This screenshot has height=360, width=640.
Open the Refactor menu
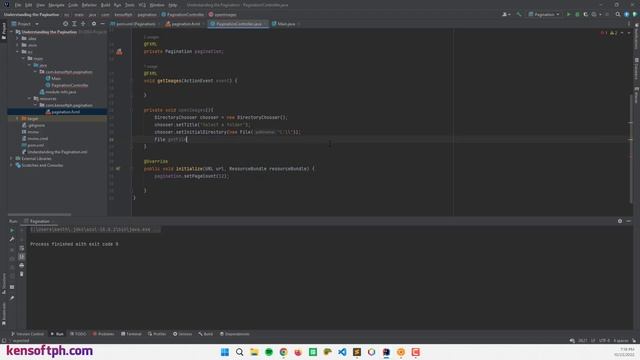pos(89,5)
